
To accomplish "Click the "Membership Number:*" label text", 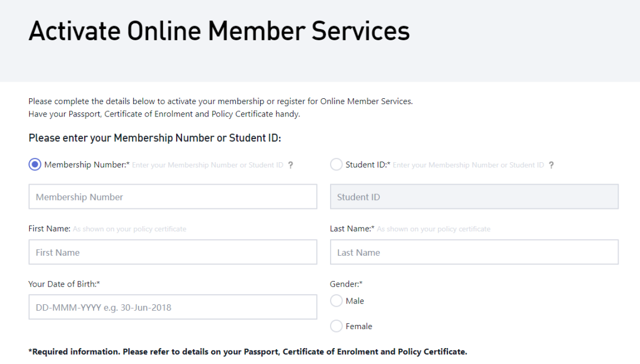I will 87,165.
